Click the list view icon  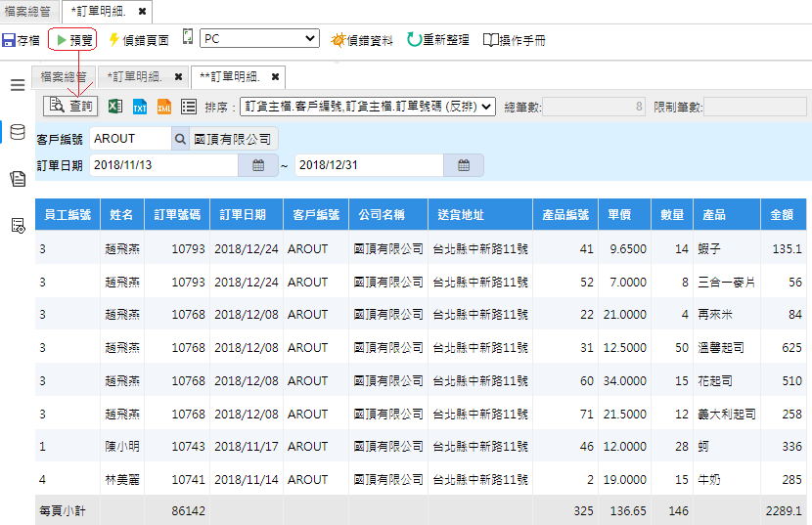[189, 107]
